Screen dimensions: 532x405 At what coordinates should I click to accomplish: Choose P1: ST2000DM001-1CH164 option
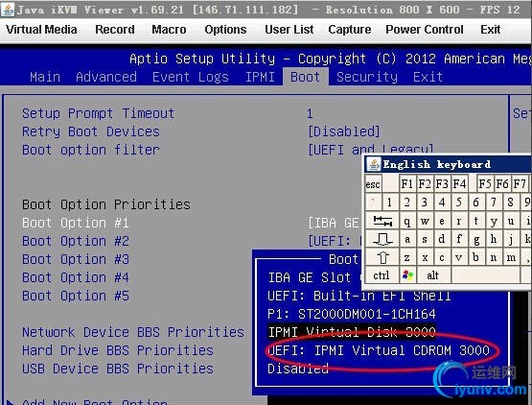tap(352, 314)
